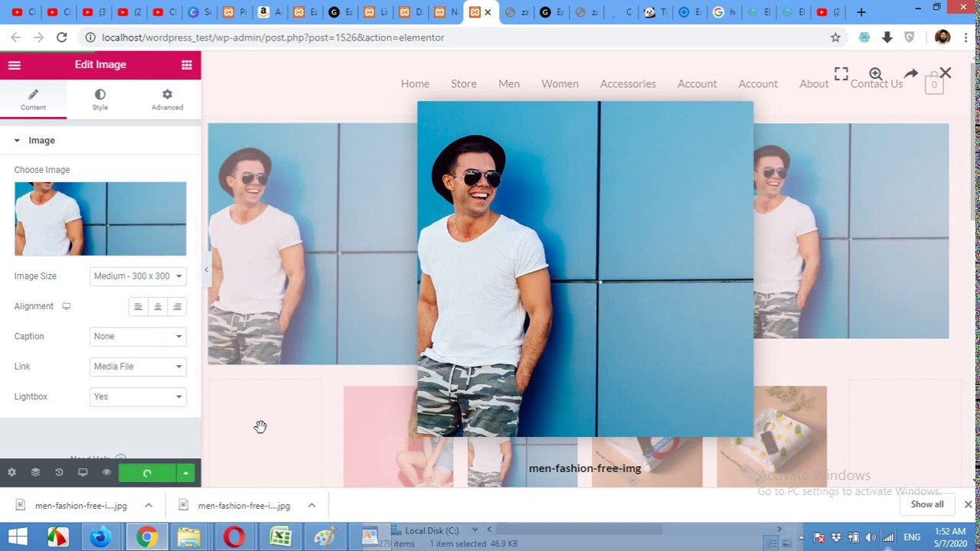Collapse the Elementor side panel handle
This screenshot has height=551, width=980.
point(205,269)
